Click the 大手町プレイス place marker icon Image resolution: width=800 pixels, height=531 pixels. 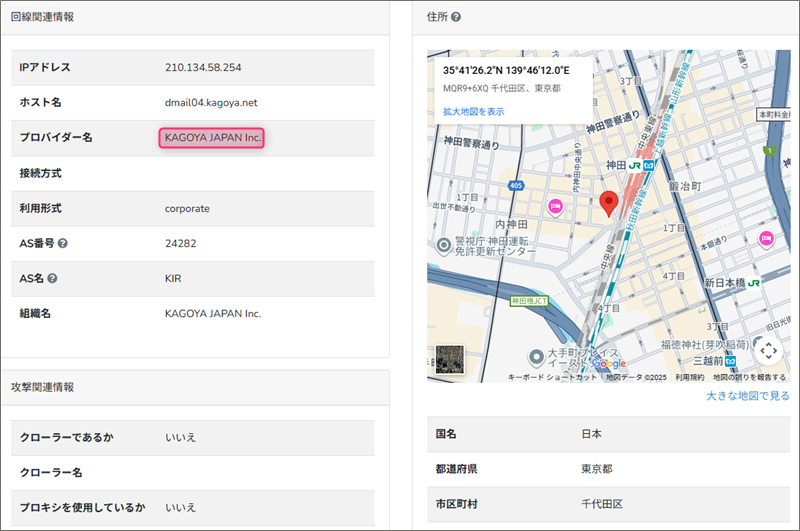(536, 356)
